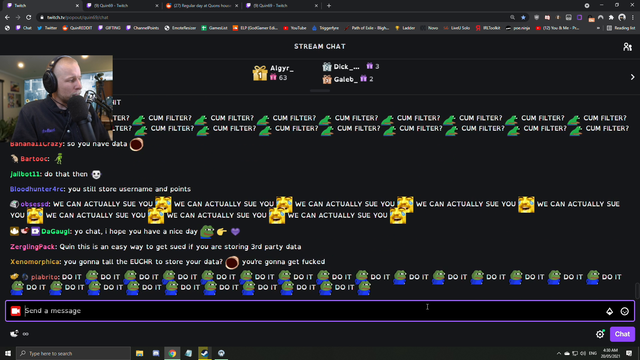
Task: Click the taskbar search box
Action: point(73,353)
